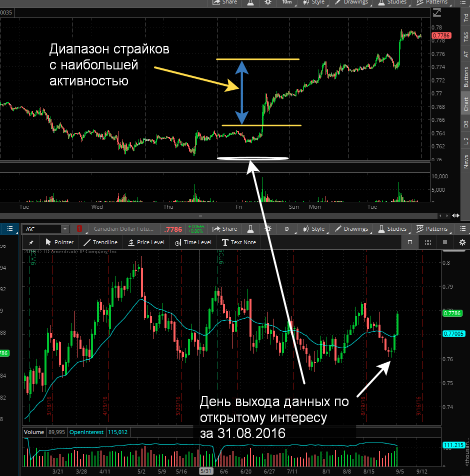Add a Text Note annotation
The height and width of the screenshot is (476, 470).
239,242
